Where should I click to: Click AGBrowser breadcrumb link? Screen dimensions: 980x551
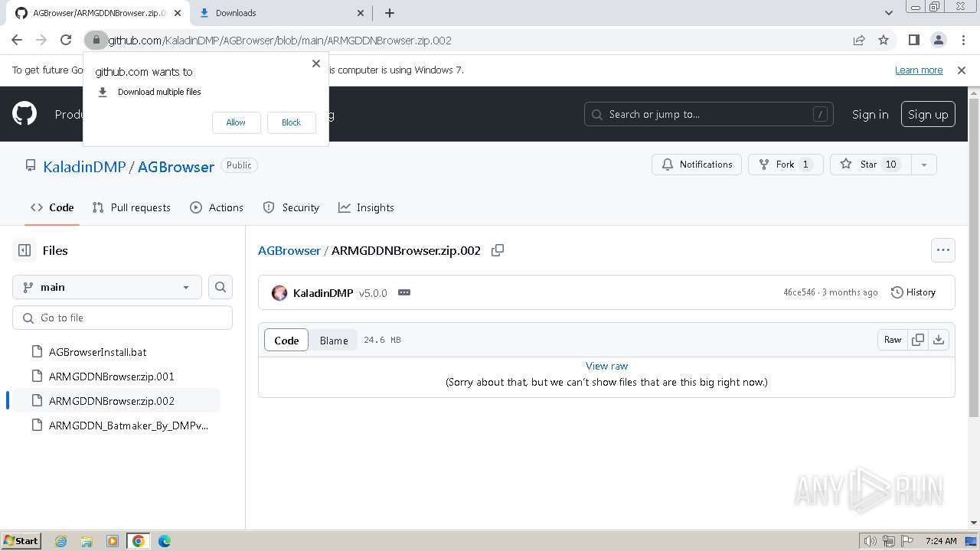[289, 250]
